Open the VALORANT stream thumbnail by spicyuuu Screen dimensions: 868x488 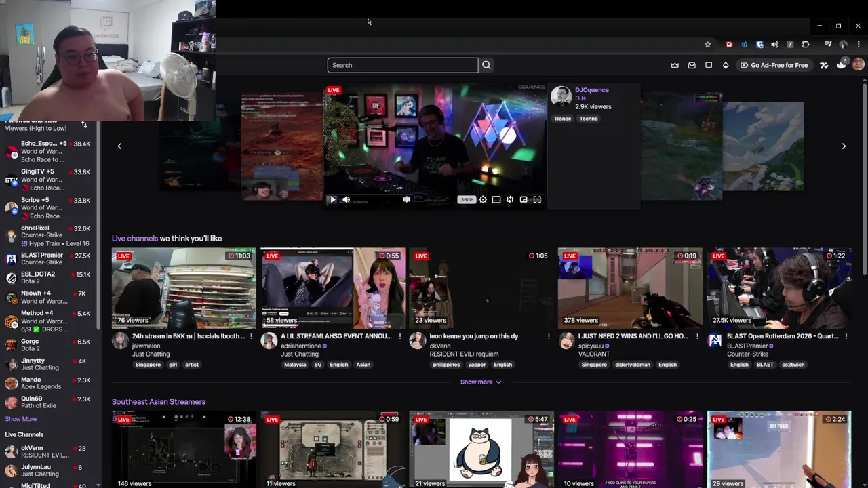(630, 288)
